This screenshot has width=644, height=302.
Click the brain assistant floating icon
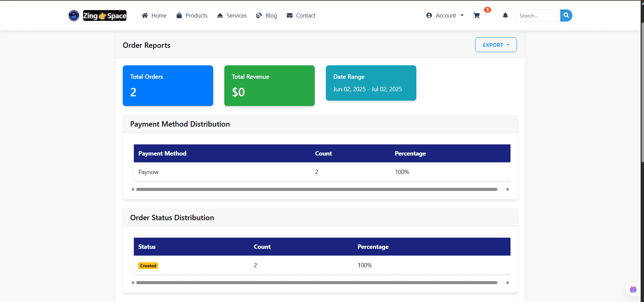(x=633, y=290)
